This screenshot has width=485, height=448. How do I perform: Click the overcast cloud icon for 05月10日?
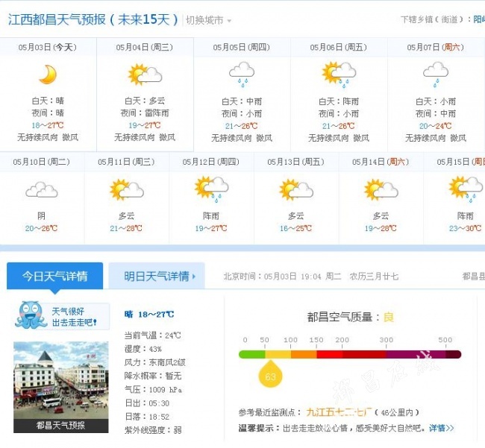coord(42,189)
